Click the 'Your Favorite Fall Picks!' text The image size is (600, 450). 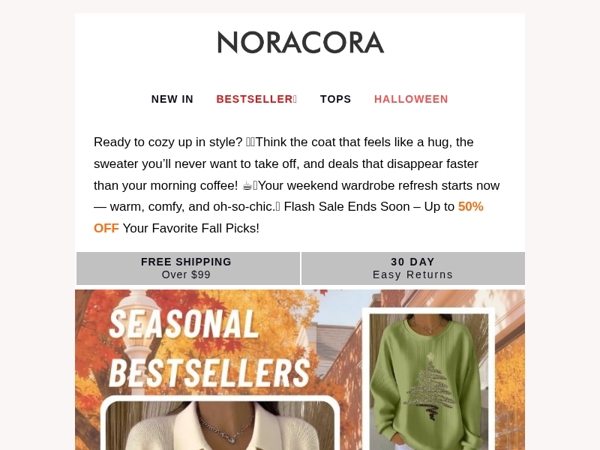[x=191, y=228]
